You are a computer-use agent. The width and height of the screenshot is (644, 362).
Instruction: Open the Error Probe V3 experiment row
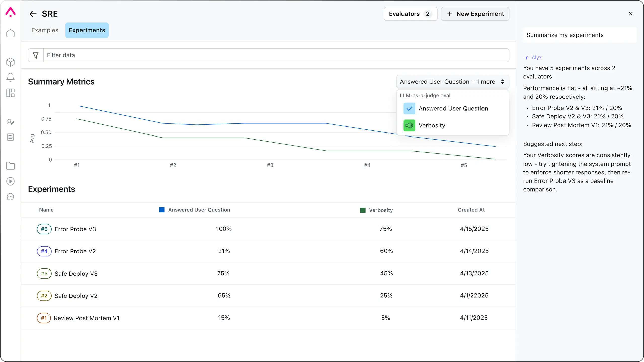click(268, 229)
